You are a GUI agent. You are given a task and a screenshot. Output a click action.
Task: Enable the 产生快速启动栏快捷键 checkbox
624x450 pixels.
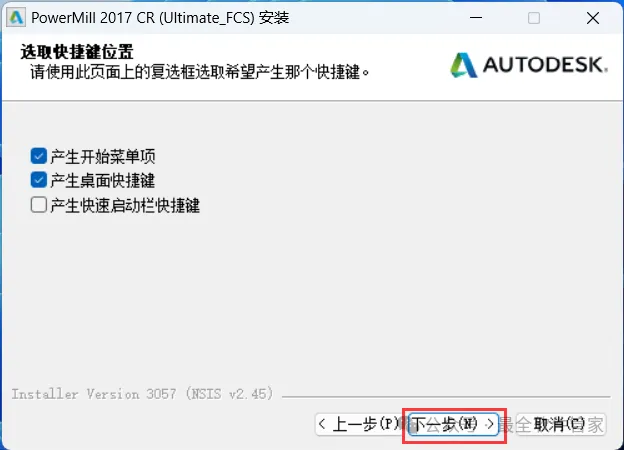tap(39, 205)
